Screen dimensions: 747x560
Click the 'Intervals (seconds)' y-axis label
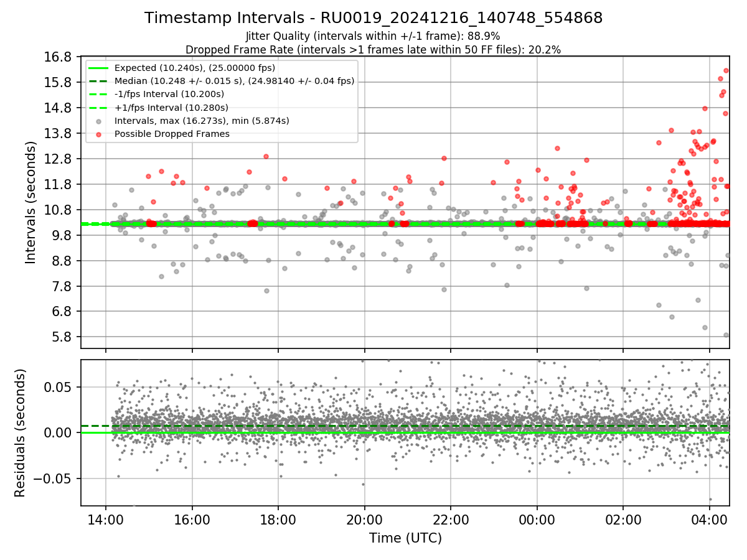coord(31,202)
